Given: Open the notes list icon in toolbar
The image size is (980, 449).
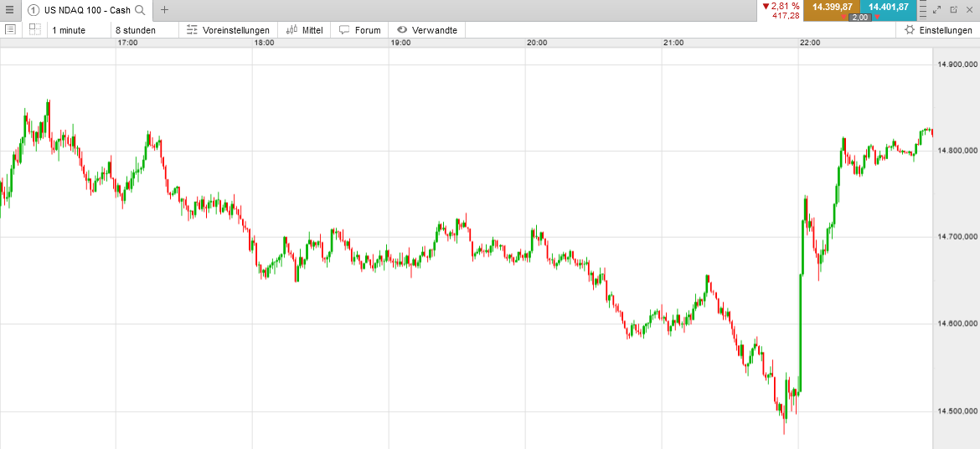Looking at the screenshot, I should pos(9,29).
